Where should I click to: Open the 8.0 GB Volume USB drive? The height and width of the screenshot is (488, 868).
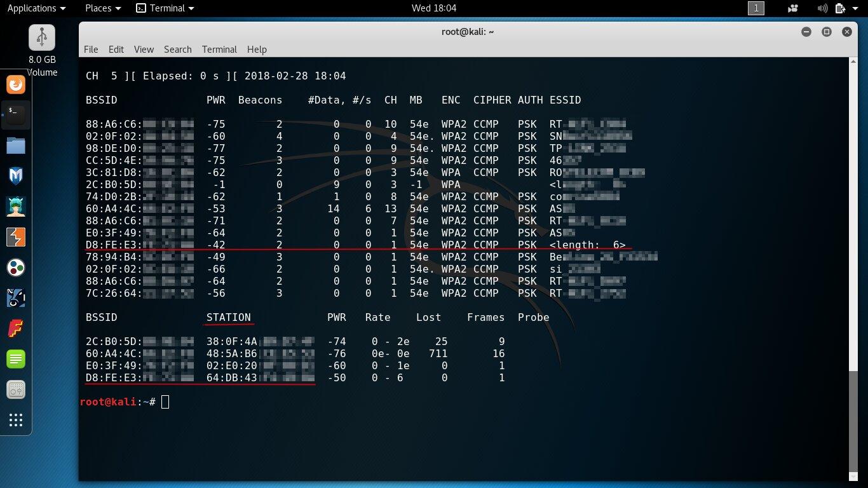42,50
